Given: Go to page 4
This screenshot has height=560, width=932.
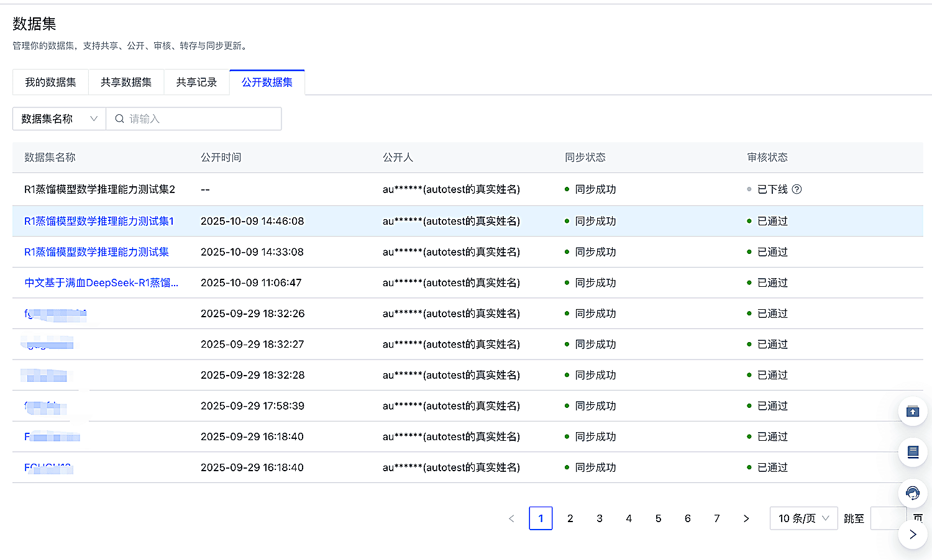Looking at the screenshot, I should pyautogui.click(x=629, y=518).
